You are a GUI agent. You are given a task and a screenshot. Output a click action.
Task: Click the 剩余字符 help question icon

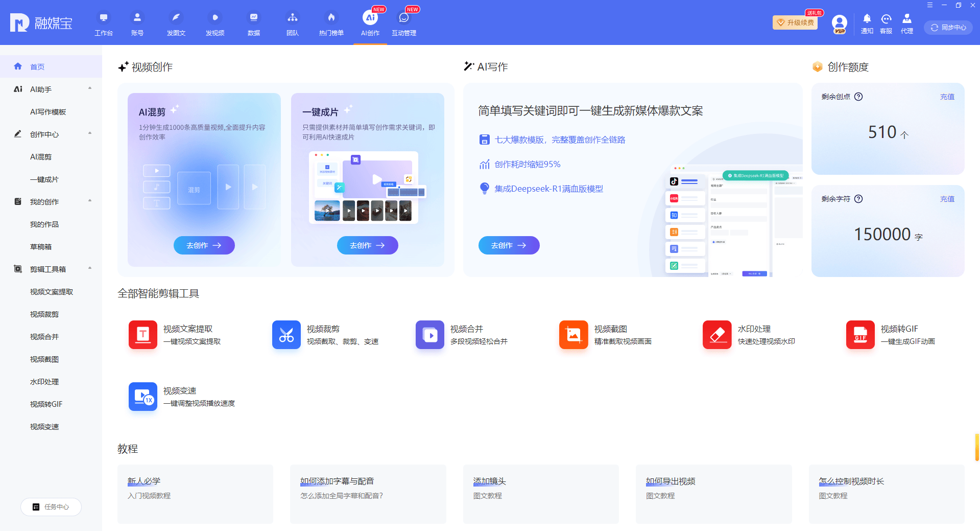click(x=858, y=199)
